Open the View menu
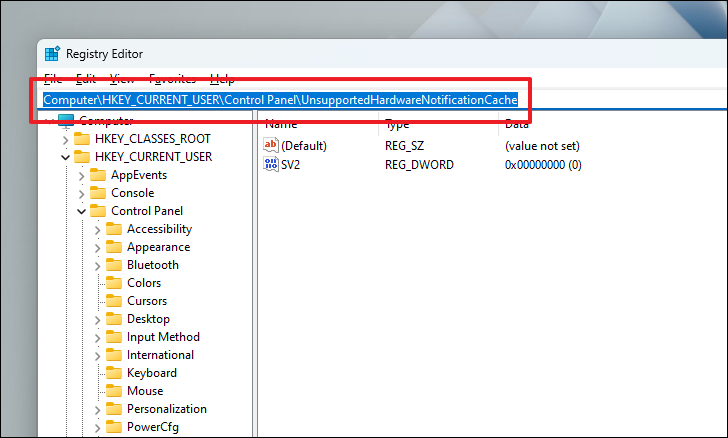 coord(122,79)
